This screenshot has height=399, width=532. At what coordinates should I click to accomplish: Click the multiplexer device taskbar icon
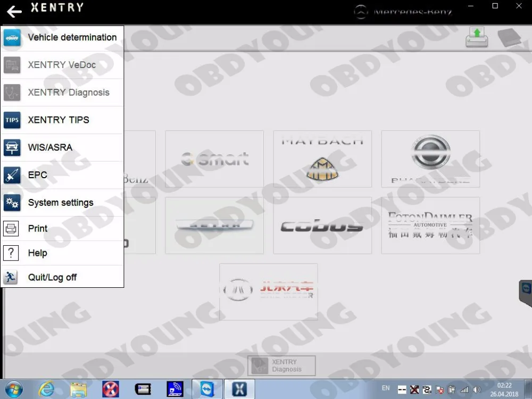tap(143, 389)
